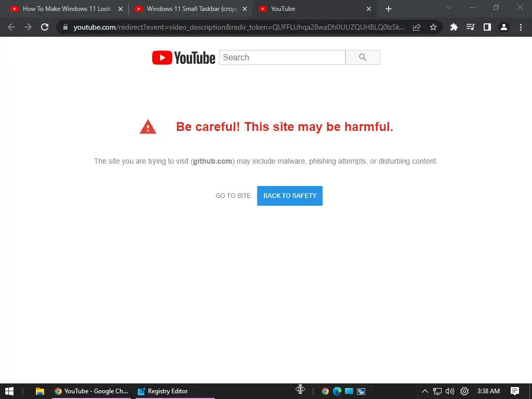The height and width of the screenshot is (399, 532).
Task: Close the How To Make Windows 11 tab
Action: 121,9
